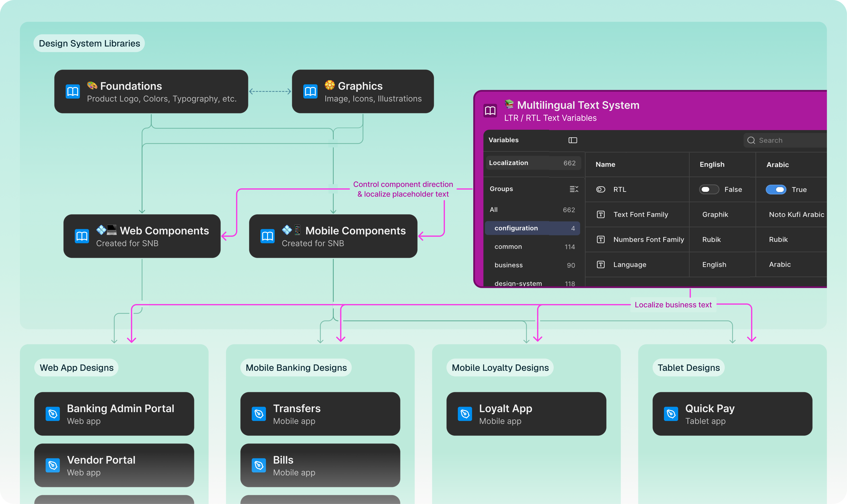The height and width of the screenshot is (504, 847).
Task: Toggle the Variables sidebar panel icon
Action: click(x=573, y=140)
